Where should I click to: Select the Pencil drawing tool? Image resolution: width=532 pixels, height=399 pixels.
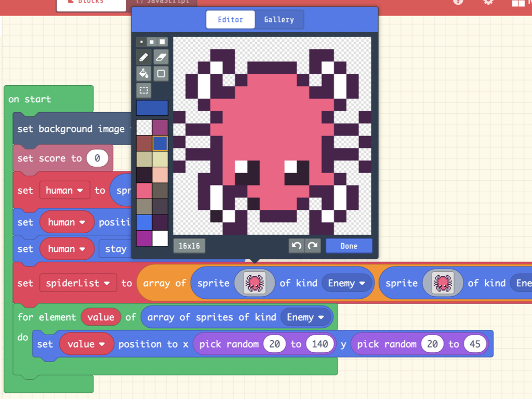(143, 57)
